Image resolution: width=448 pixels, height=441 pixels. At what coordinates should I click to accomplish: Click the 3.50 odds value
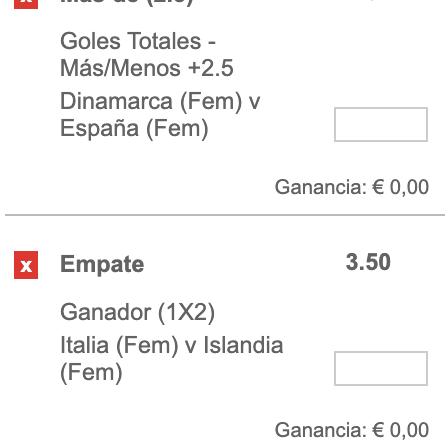click(368, 262)
